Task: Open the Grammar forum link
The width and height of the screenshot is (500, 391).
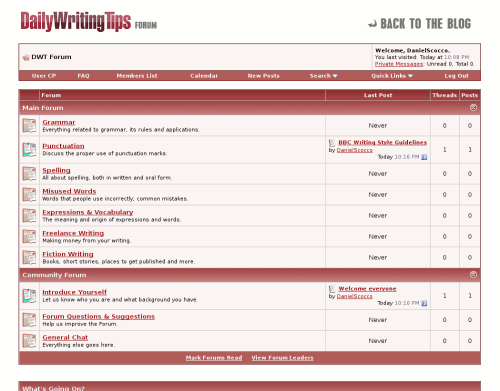Action: (x=59, y=122)
